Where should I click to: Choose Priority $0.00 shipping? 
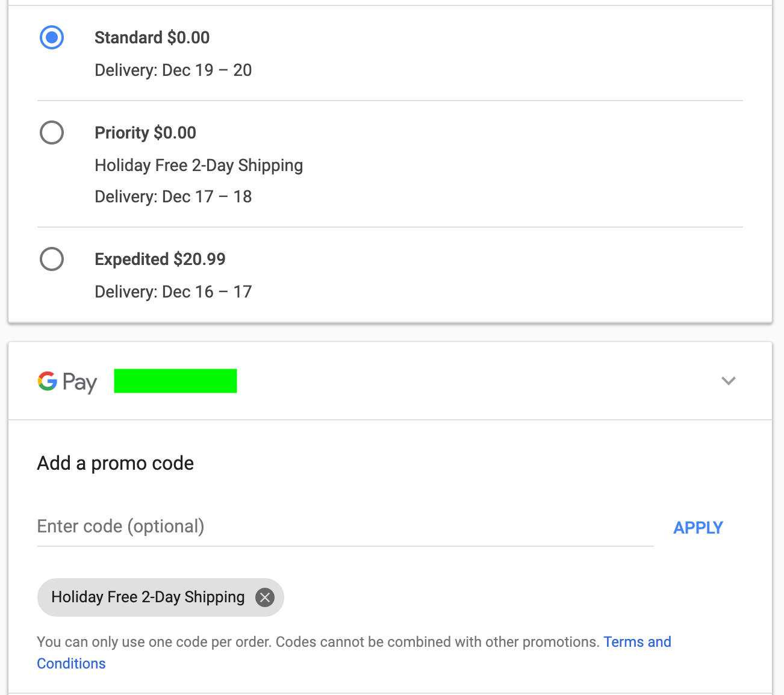point(52,132)
